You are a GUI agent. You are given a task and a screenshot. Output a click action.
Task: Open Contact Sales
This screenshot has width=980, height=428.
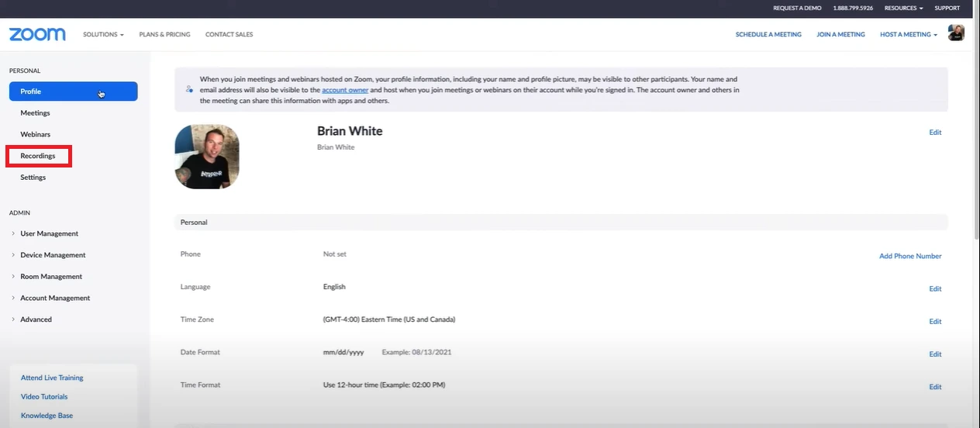coord(229,35)
